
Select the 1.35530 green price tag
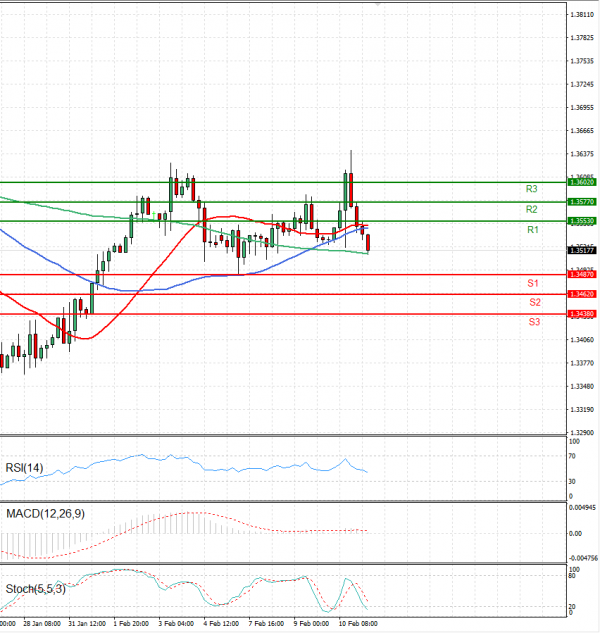point(582,221)
